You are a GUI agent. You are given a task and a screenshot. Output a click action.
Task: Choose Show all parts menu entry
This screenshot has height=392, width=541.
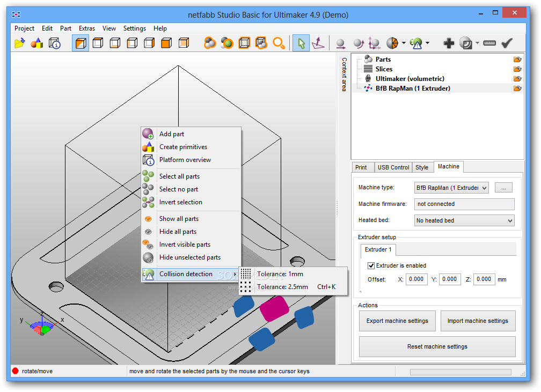point(191,219)
